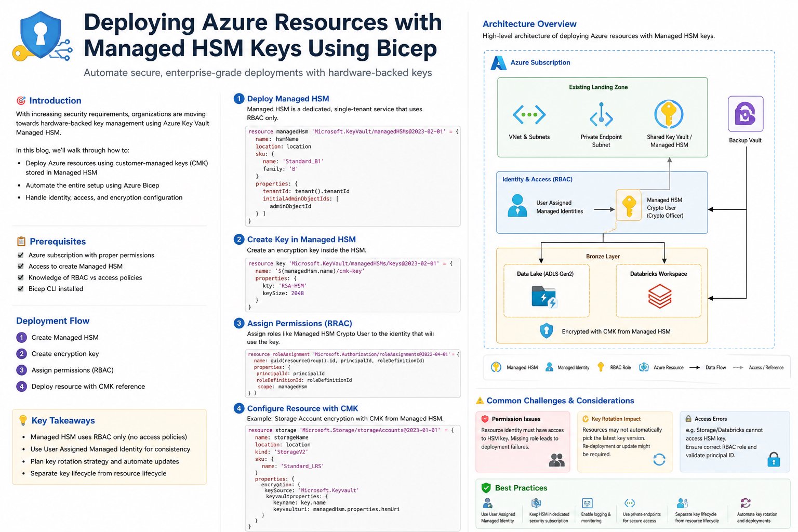This screenshot has height=532, width=798.
Task: Click the Automate key rotation icon
Action: 746,503
